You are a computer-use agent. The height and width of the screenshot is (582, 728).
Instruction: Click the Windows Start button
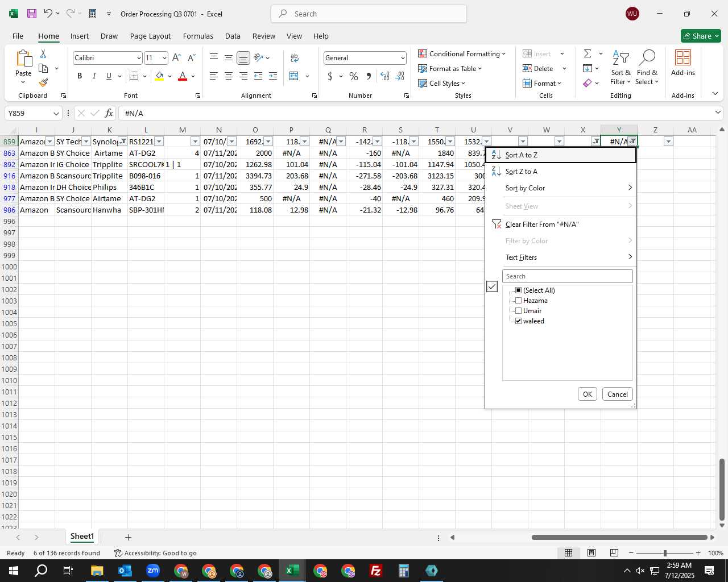14,571
